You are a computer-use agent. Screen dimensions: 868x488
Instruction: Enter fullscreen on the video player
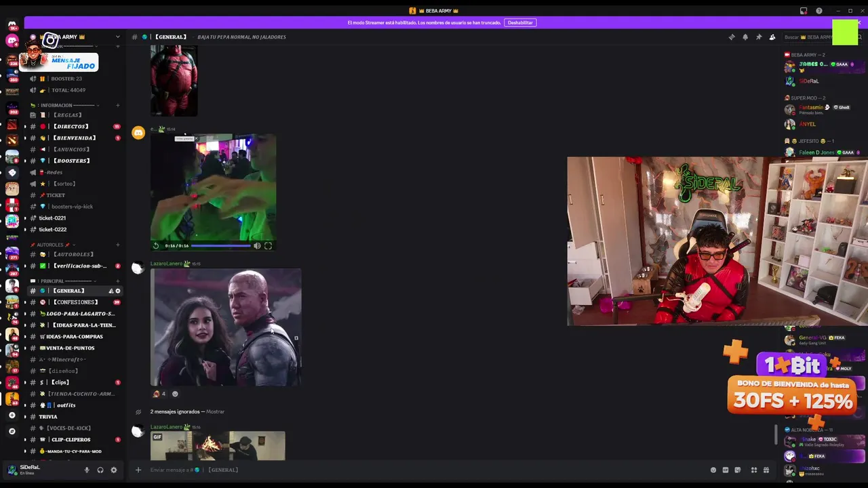(x=268, y=246)
